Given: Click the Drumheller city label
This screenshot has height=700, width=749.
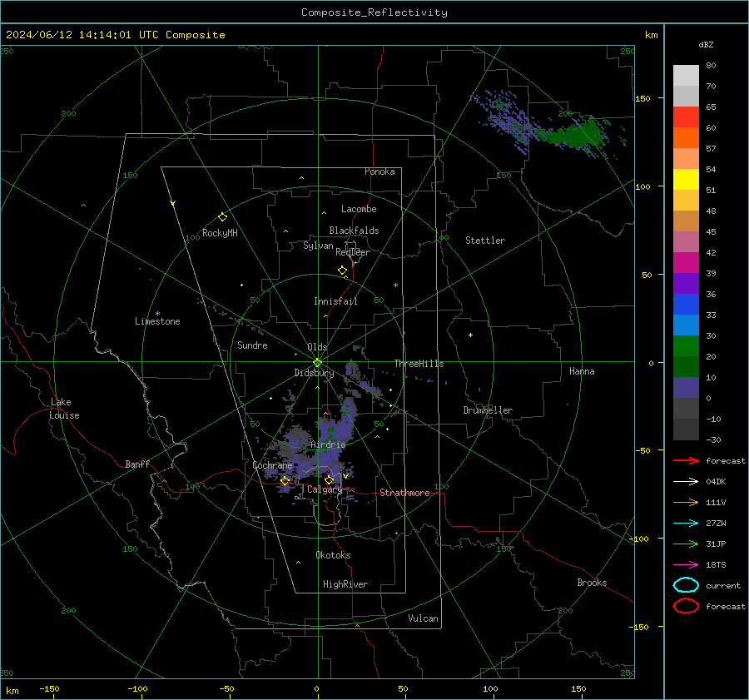Looking at the screenshot, I should (x=488, y=410).
